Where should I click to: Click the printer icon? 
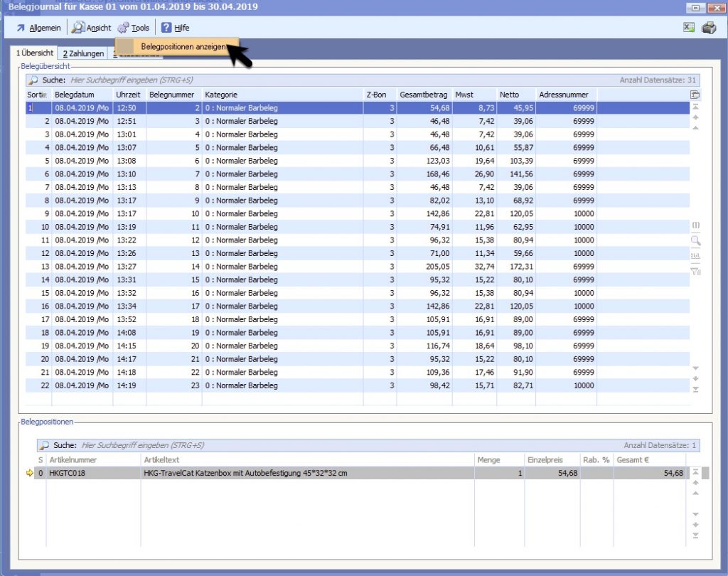pyautogui.click(x=708, y=28)
